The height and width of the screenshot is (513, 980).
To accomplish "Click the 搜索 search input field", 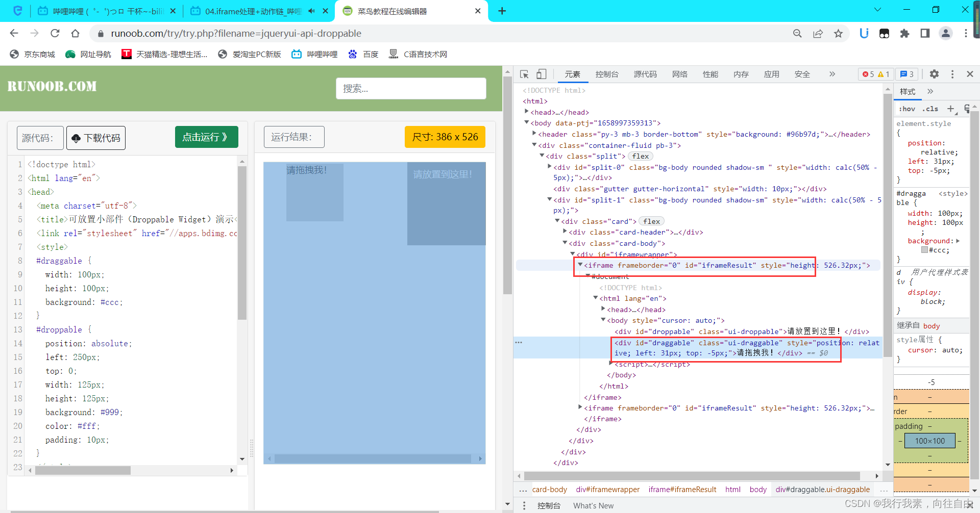I will pos(411,89).
